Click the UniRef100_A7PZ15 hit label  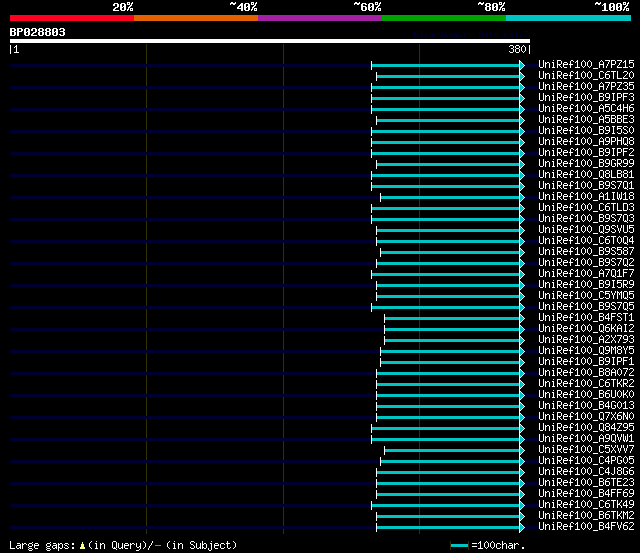586,64
